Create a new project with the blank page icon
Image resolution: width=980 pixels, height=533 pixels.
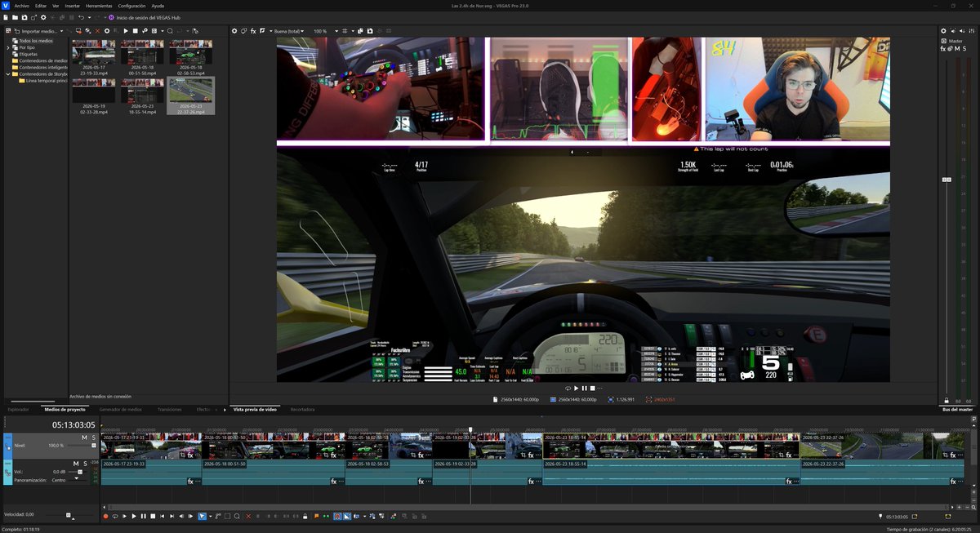(6, 18)
